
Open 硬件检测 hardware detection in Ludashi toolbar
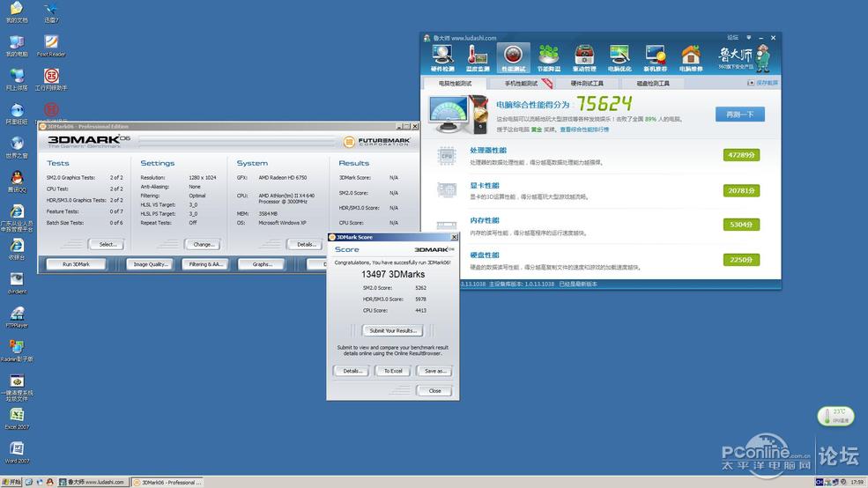pyautogui.click(x=442, y=58)
